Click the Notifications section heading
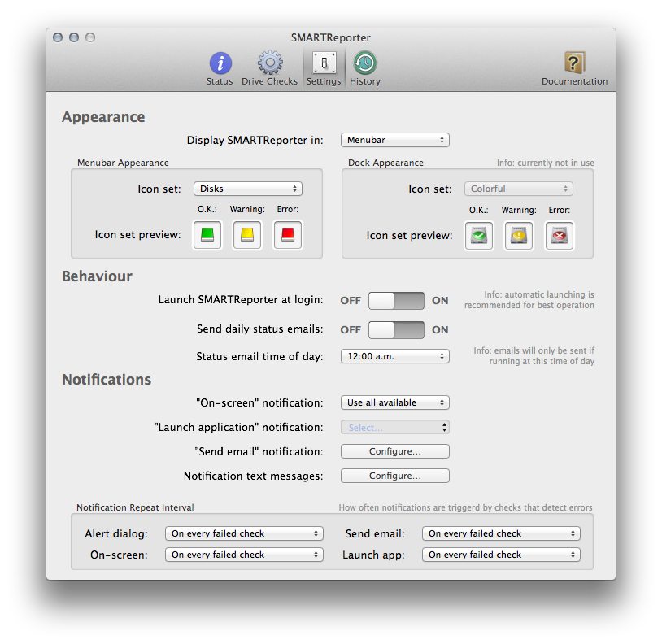This screenshot has width=662, height=644. pos(107,380)
